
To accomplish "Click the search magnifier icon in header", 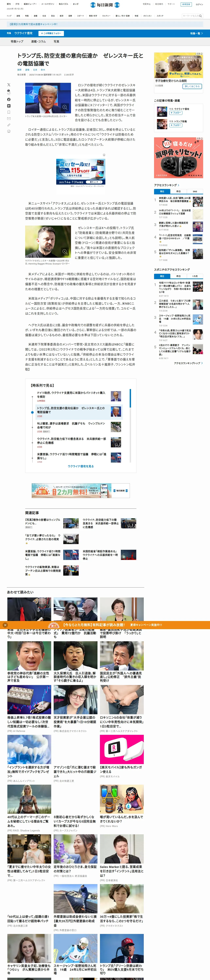I will pyautogui.click(x=201, y=16).
